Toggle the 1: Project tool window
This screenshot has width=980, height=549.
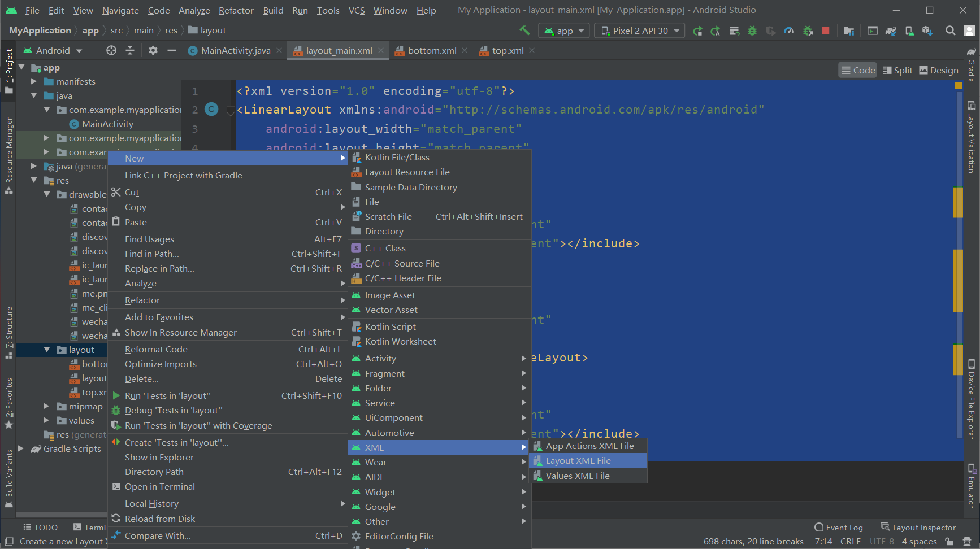click(x=9, y=71)
